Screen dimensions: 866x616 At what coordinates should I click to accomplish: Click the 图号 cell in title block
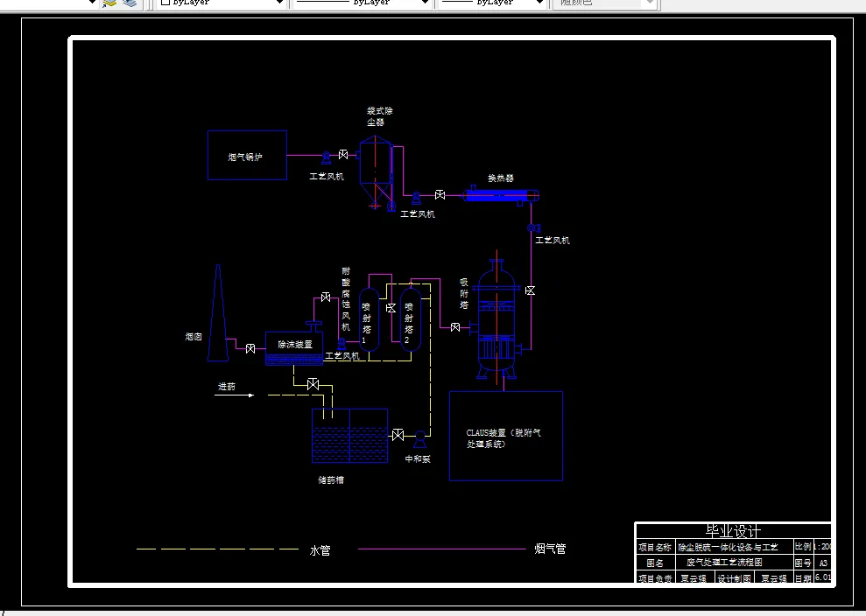pos(803,563)
